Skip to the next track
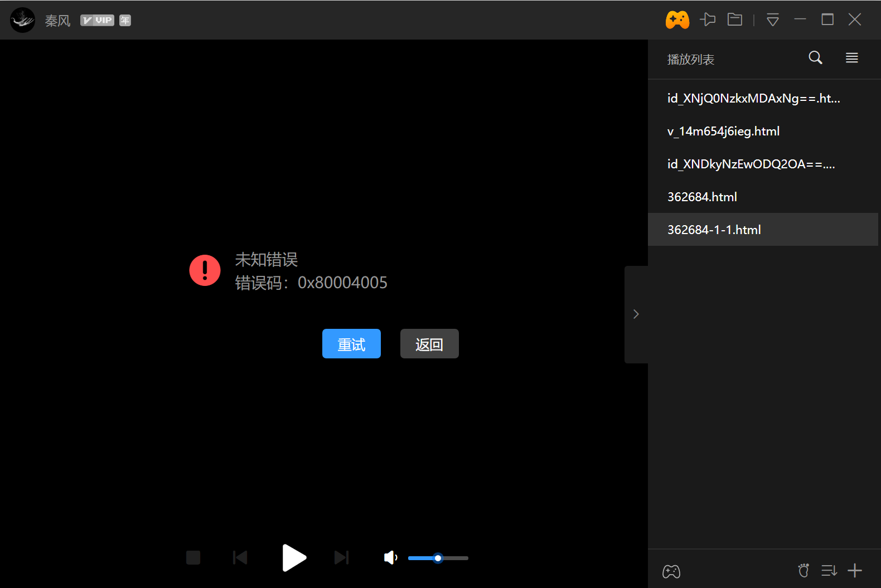This screenshot has height=588, width=881. pyautogui.click(x=341, y=557)
